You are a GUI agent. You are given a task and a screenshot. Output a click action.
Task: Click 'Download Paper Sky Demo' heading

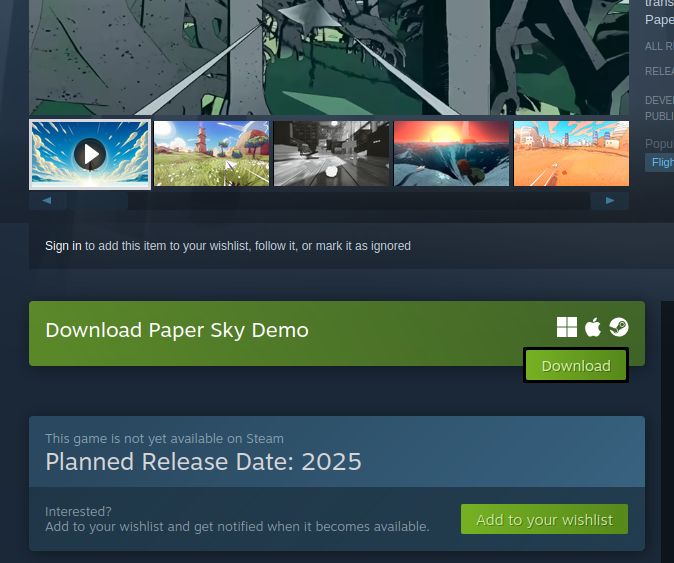tap(177, 330)
